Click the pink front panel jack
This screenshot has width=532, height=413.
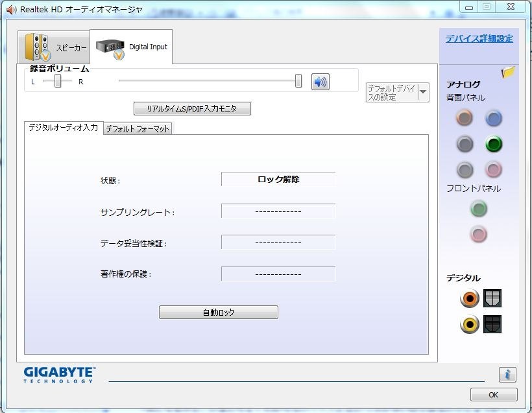(479, 234)
